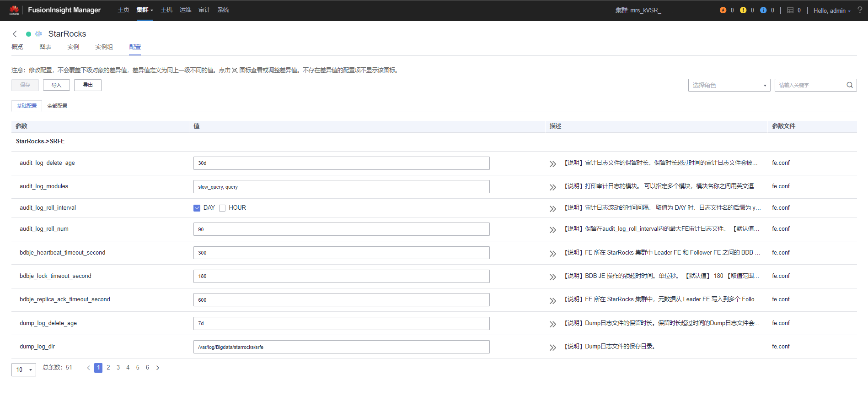The image size is (868, 413).
Task: Click the green service status dot
Action: pyautogui.click(x=28, y=34)
